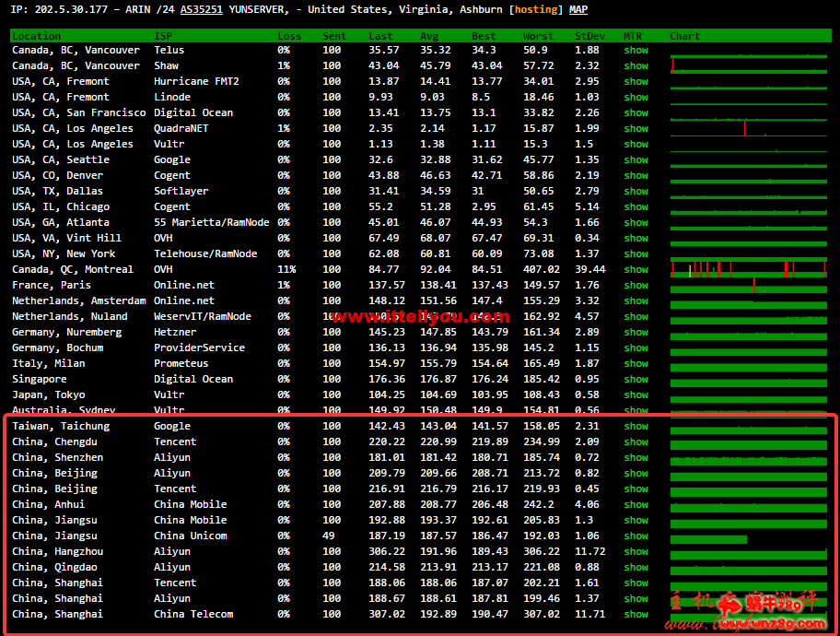Show MTR for Taichung Google row
Screen dimensions: 840x636
[x=636, y=426]
